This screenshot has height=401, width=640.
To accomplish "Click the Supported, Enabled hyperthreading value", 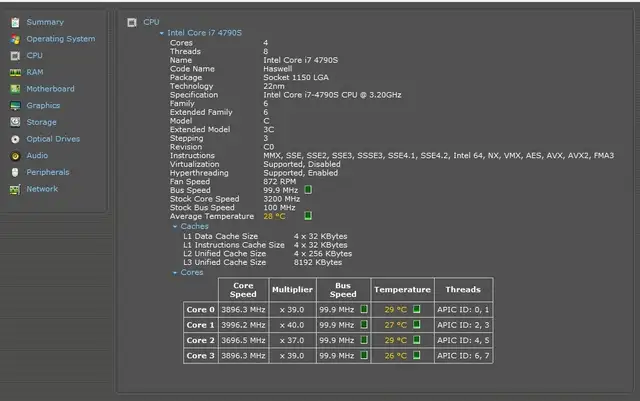I will [x=300, y=173].
